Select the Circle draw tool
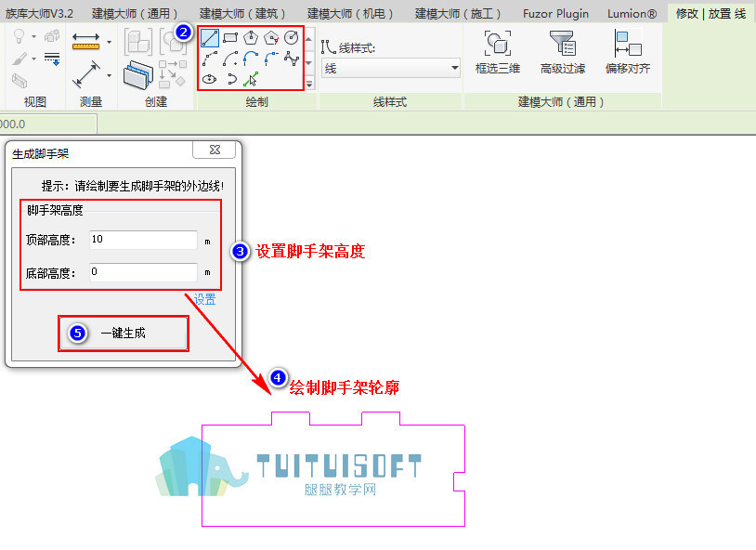 [x=292, y=38]
